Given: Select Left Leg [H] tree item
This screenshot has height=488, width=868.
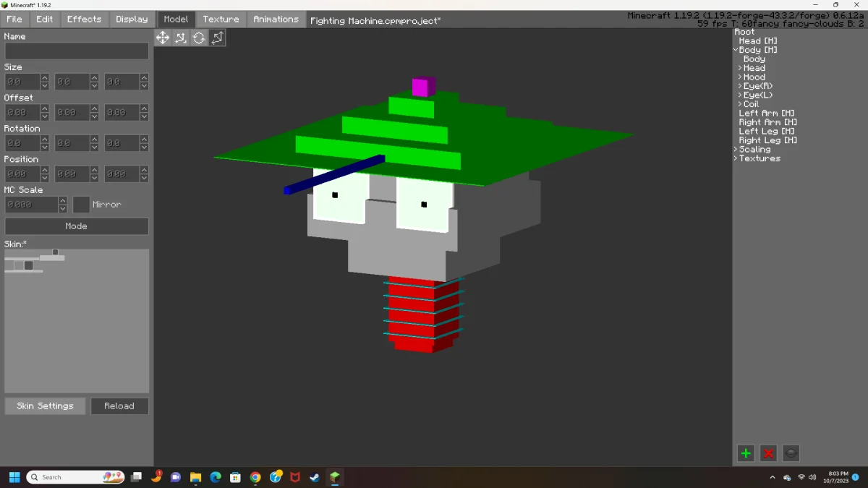Looking at the screenshot, I should point(767,131).
